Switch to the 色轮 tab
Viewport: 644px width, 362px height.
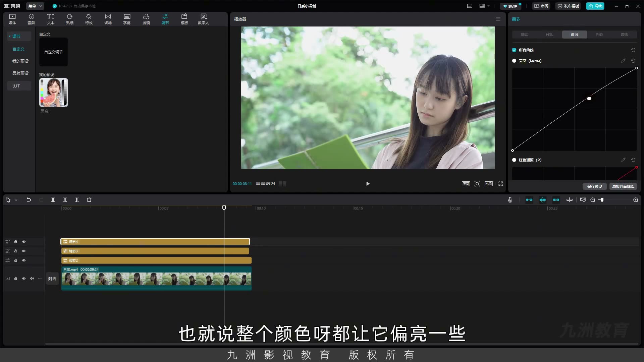point(599,35)
